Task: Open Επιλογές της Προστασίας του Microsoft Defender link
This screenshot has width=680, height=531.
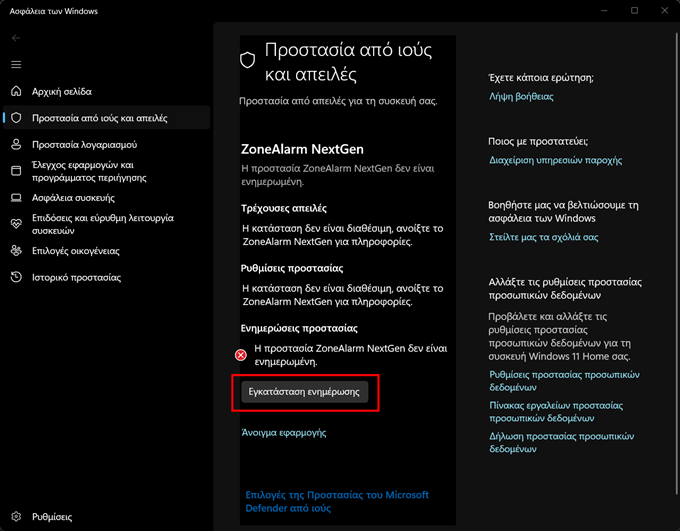Action: 337,501
